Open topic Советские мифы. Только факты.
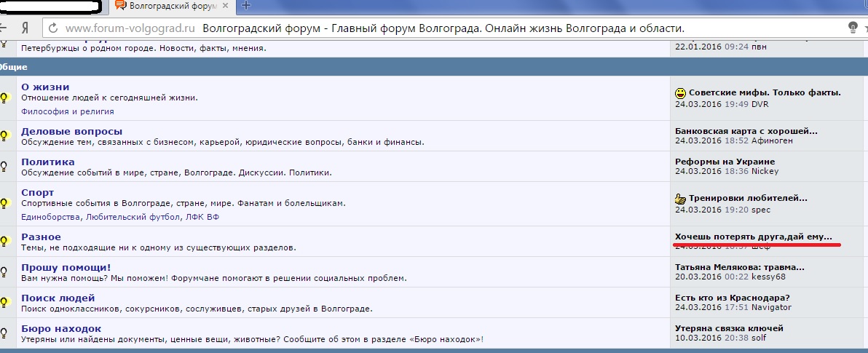Screen dimensions: 868x353 point(765,93)
